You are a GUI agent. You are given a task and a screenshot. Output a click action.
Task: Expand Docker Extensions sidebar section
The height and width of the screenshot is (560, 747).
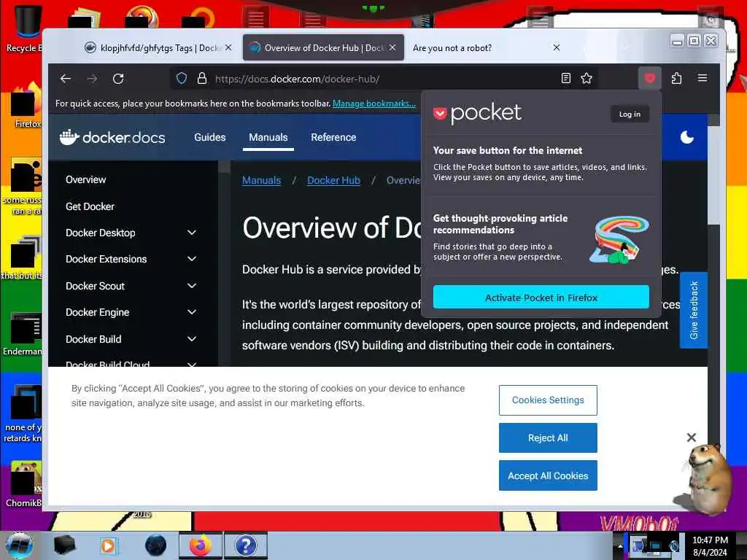[192, 259]
